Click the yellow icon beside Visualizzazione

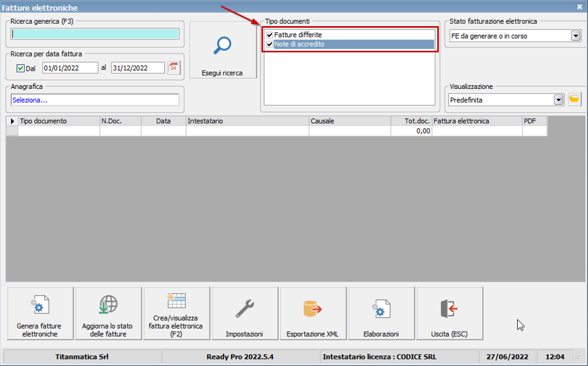click(x=574, y=100)
